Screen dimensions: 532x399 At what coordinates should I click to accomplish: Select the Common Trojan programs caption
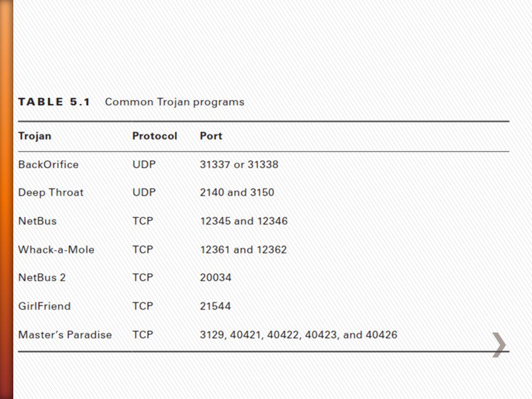coord(175,102)
